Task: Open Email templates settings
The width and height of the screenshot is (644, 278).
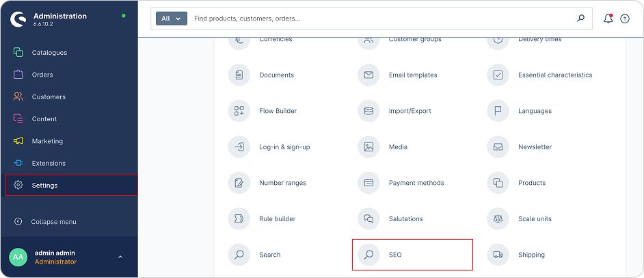Action: point(412,75)
